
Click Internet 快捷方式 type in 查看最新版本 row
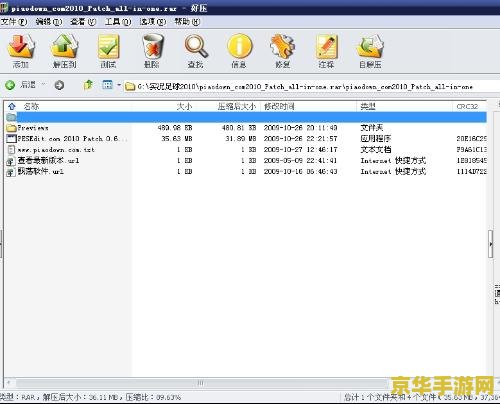[393, 161]
